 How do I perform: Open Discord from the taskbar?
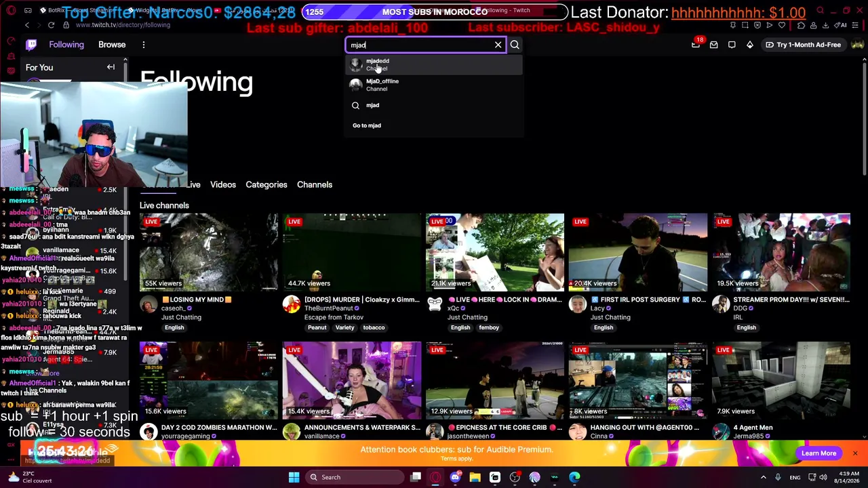(x=455, y=477)
